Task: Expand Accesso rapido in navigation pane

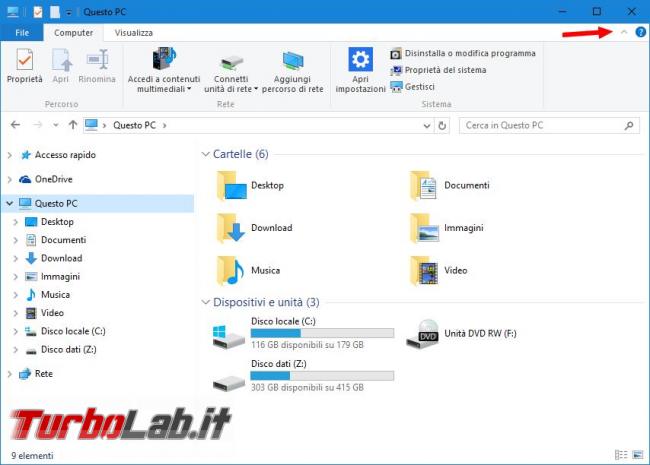Action: point(10,155)
